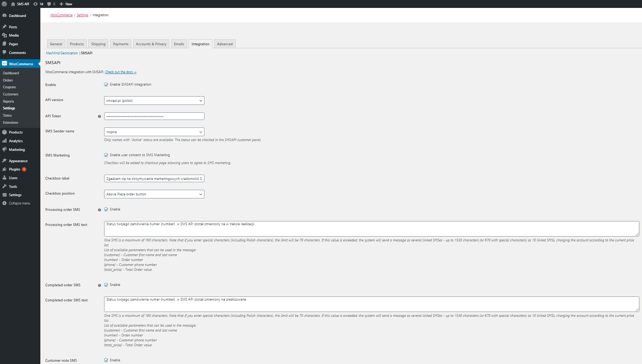This screenshot has width=642, height=364.
Task: Open Customers in WooCommerce submenu
Action: [x=11, y=94]
